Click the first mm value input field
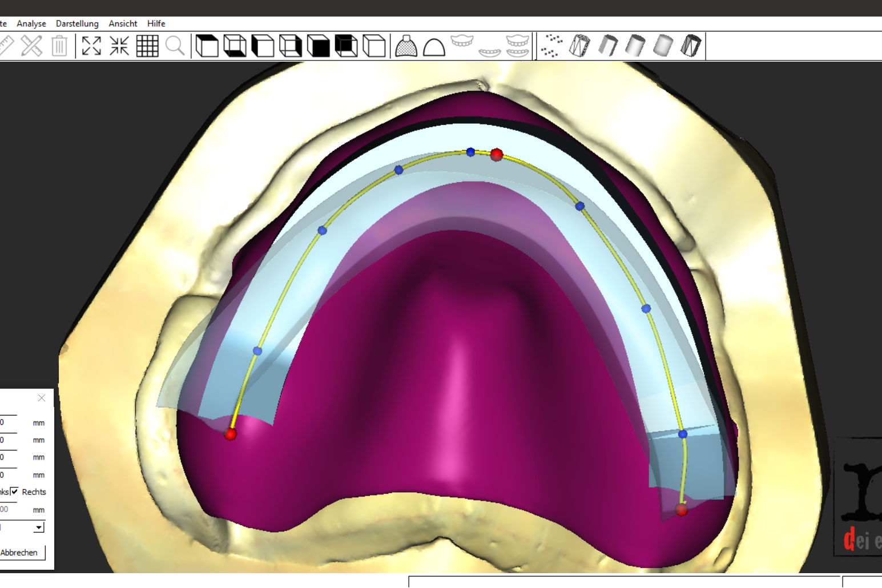Viewport: 882px width, 588px height. point(8,422)
